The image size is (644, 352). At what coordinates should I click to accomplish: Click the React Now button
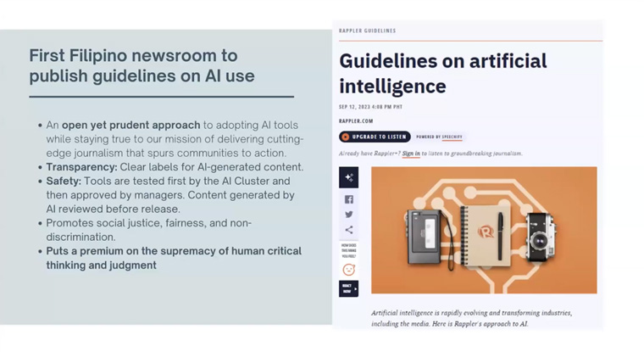349,288
